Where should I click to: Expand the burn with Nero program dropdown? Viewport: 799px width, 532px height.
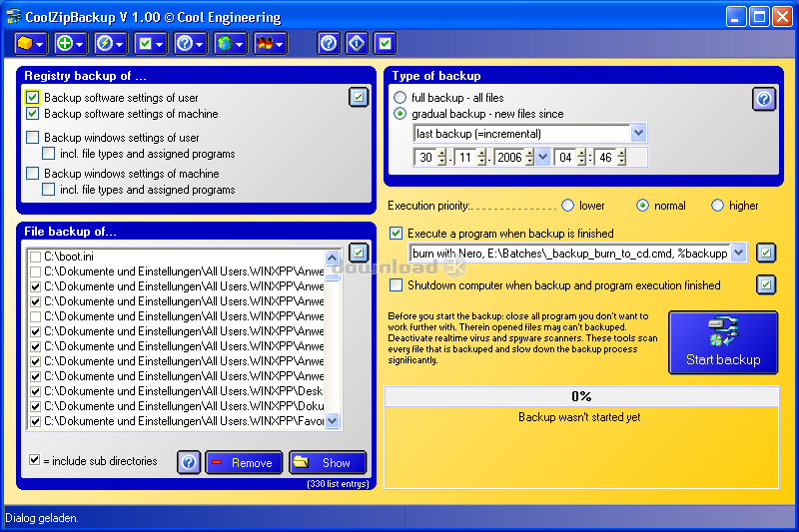point(739,253)
